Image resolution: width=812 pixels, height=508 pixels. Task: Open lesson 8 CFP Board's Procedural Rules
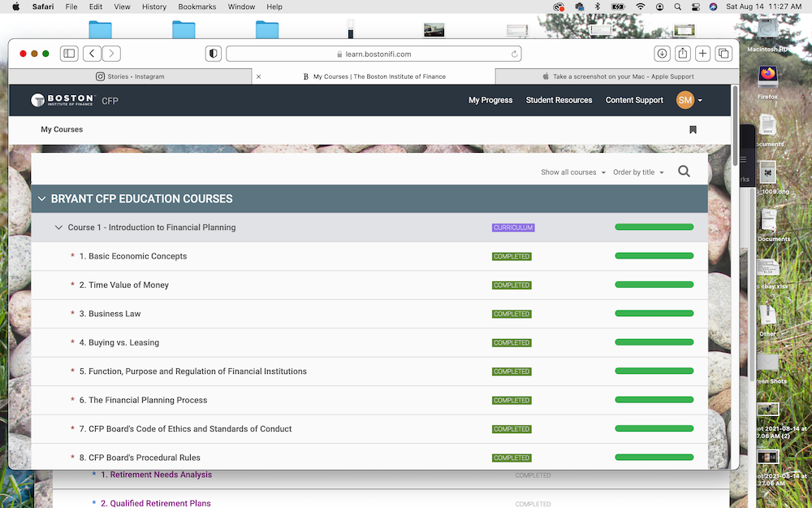point(140,458)
